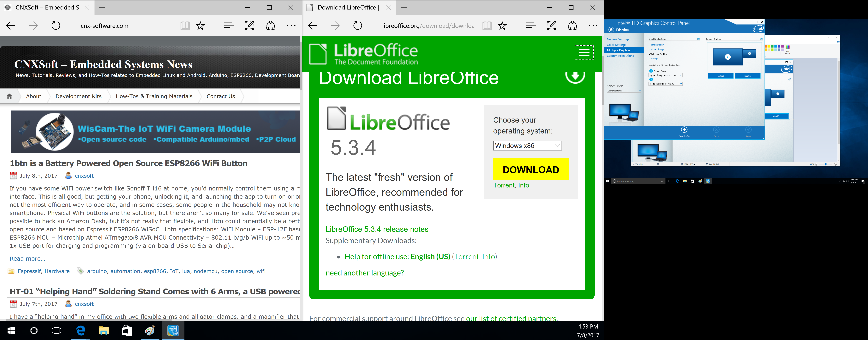This screenshot has width=868, height=340.
Task: Click Cortana circle on the large taskbar
Action: (34, 331)
